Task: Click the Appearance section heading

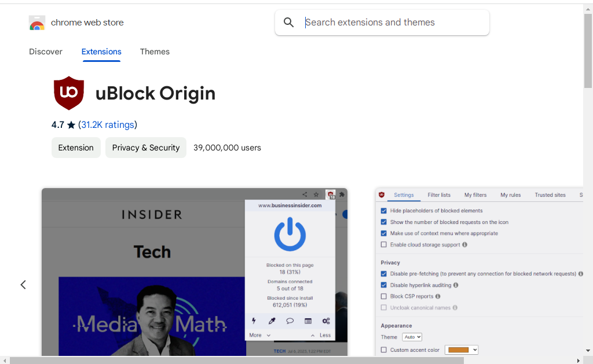Action: click(396, 325)
